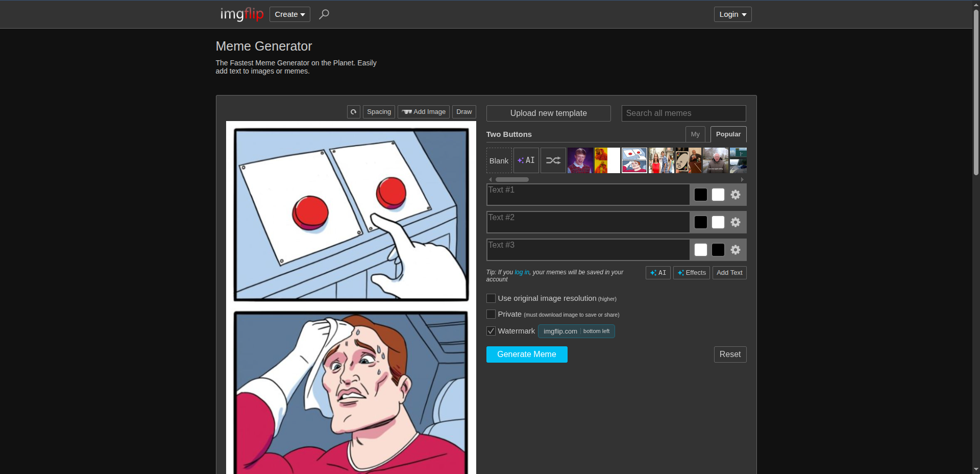This screenshot has width=980, height=474.
Task: Choose Two Buttons template thumbnail
Action: coord(634,160)
